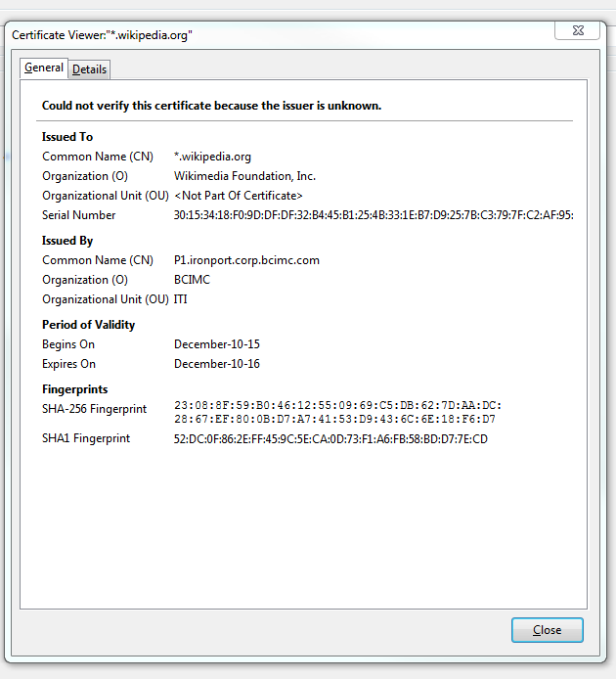Click the ITI organizational unit value
The width and height of the screenshot is (616, 679).
[181, 299]
